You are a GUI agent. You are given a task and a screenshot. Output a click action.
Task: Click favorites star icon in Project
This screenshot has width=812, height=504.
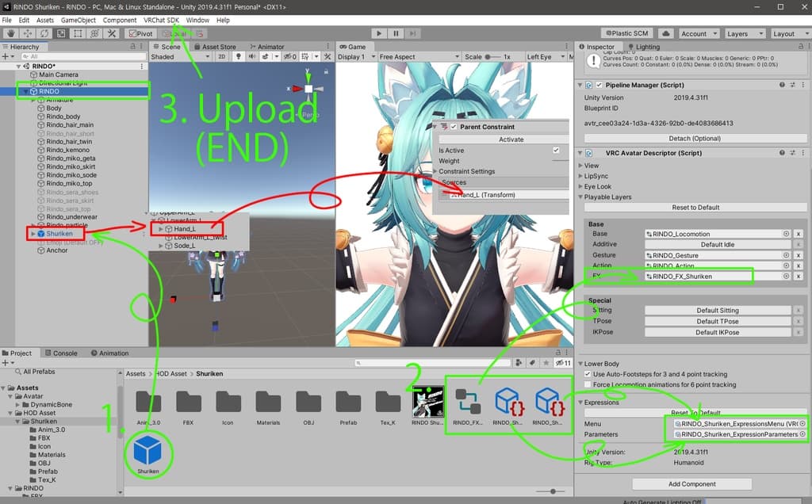[546, 363]
